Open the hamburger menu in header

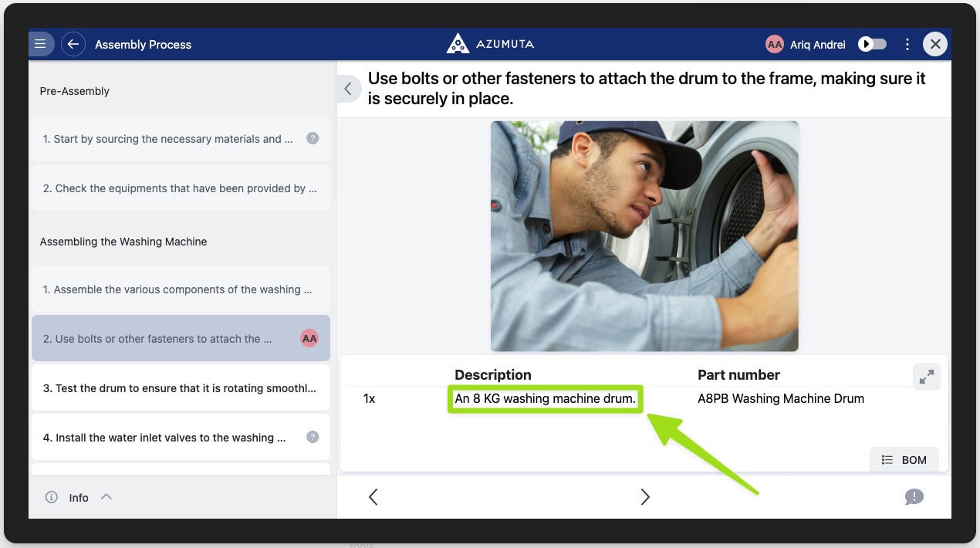point(40,44)
